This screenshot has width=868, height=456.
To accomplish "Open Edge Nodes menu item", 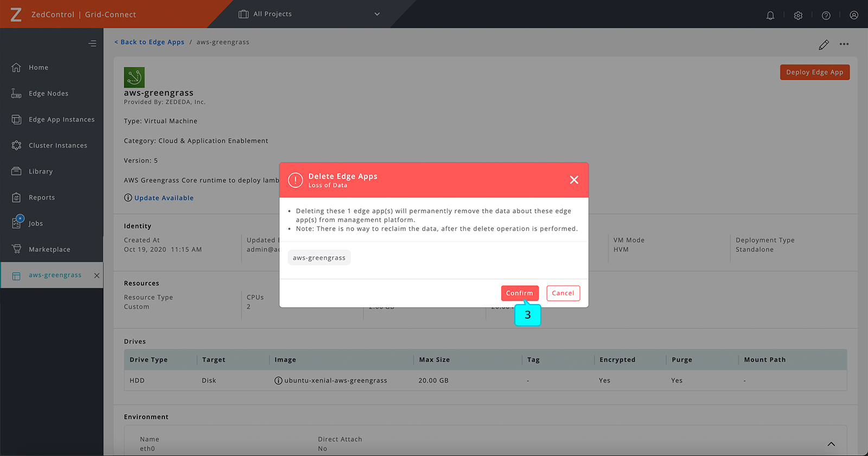I will click(49, 93).
